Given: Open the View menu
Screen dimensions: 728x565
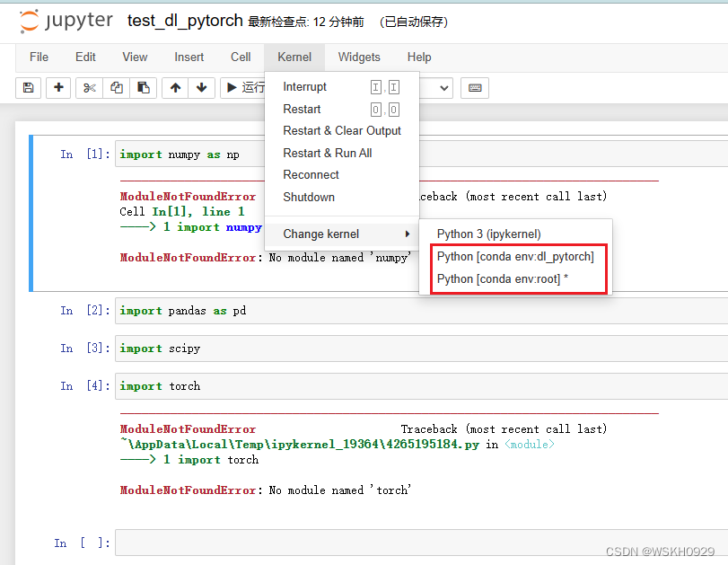Looking at the screenshot, I should (135, 57).
